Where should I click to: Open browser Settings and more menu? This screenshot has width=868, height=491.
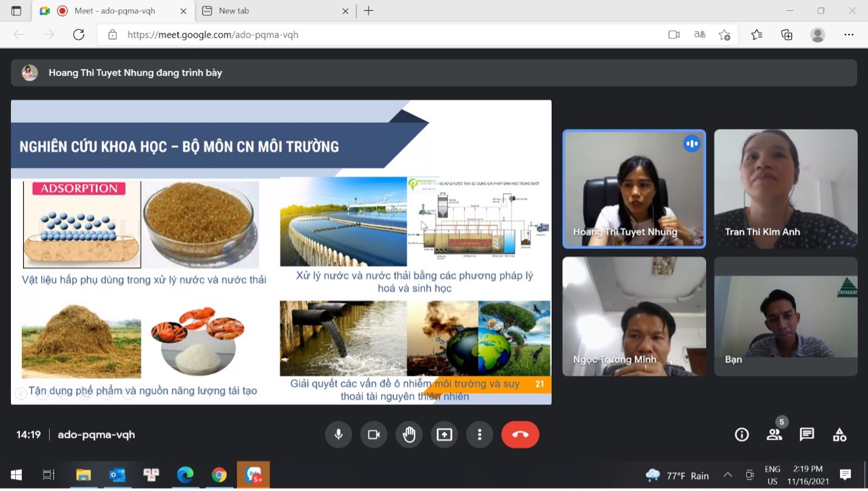point(849,35)
